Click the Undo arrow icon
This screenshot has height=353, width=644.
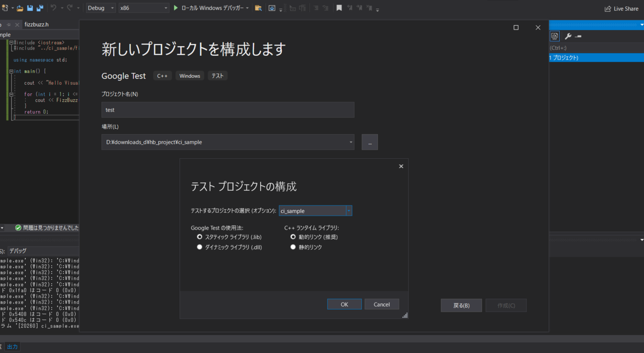click(53, 8)
